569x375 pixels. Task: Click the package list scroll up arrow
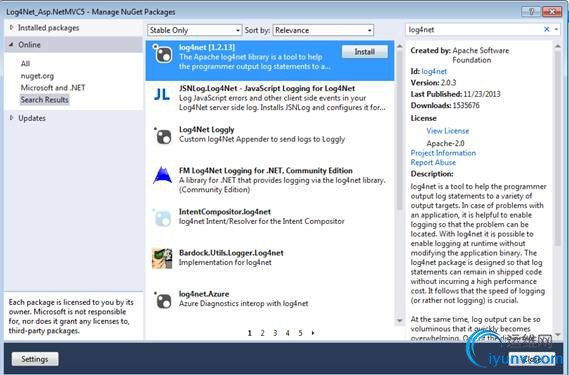(400, 46)
